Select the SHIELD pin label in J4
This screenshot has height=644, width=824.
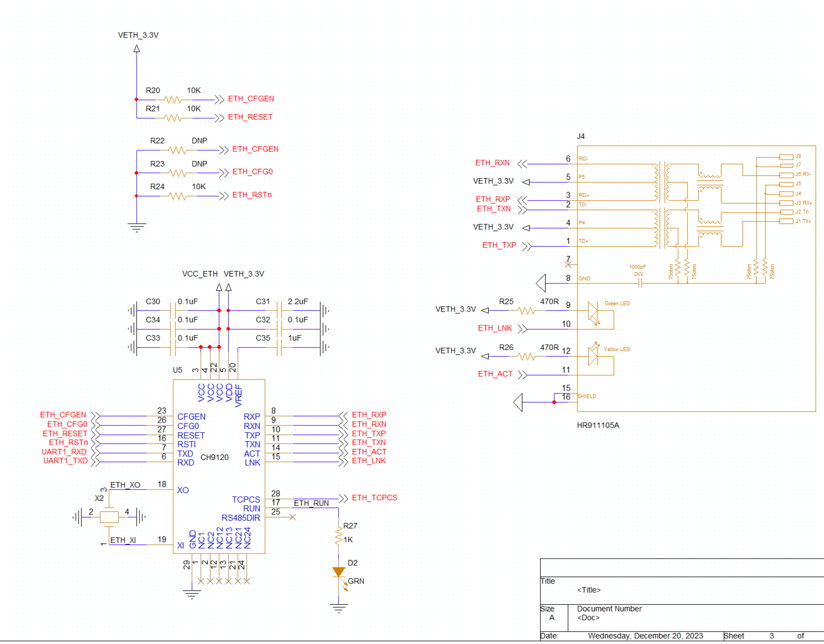[587, 396]
